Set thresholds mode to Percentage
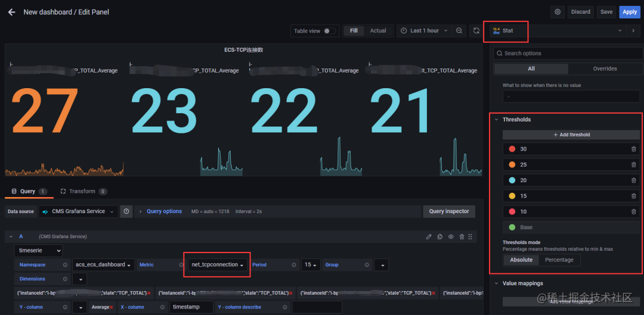This screenshot has height=315, width=644. [559, 260]
